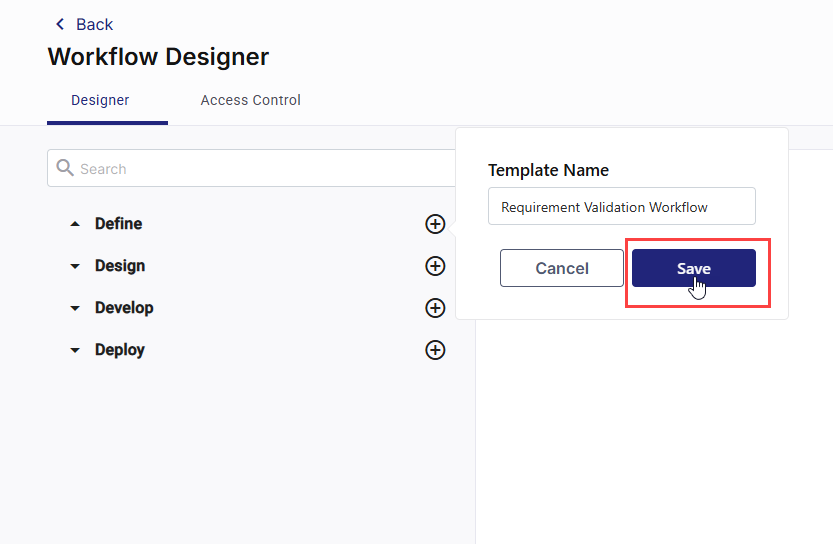Click the Template Name input field
This screenshot has height=544, width=833.
pos(622,206)
